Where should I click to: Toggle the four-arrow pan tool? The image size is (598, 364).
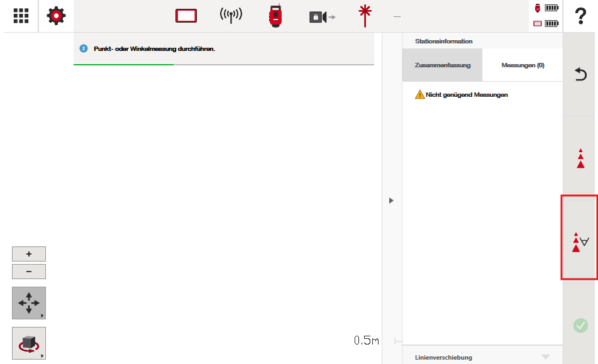[x=29, y=303]
